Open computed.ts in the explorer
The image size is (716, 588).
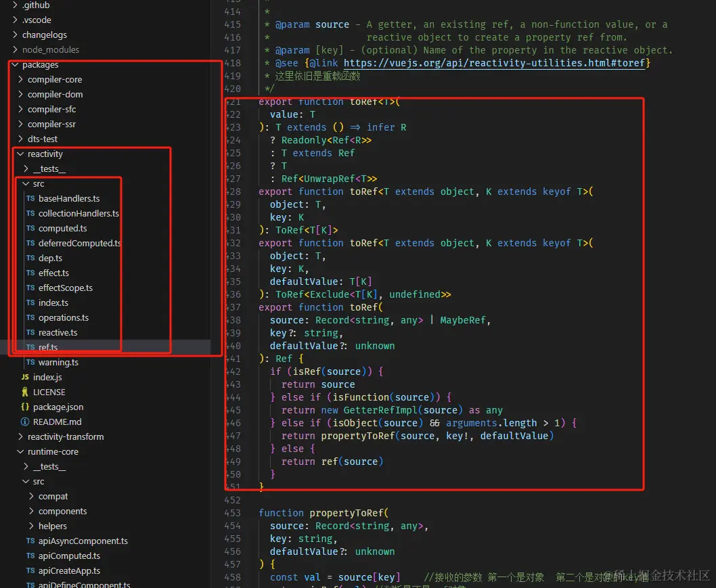pyautogui.click(x=62, y=228)
